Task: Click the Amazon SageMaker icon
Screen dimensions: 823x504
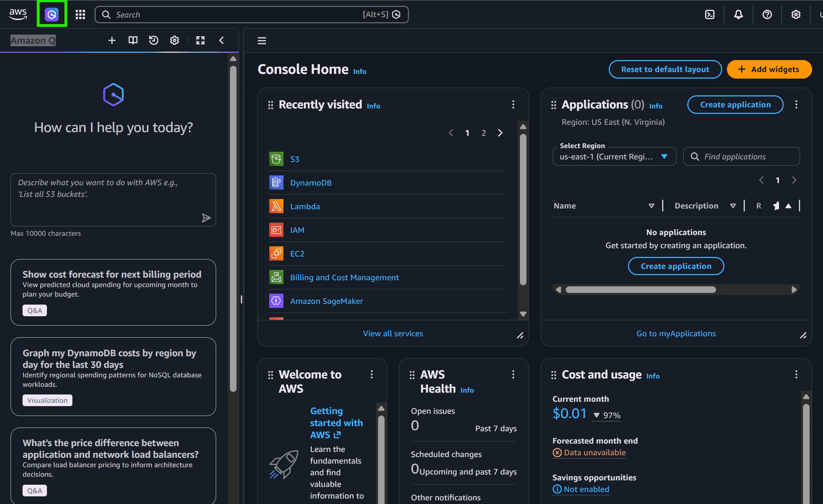Action: (276, 301)
